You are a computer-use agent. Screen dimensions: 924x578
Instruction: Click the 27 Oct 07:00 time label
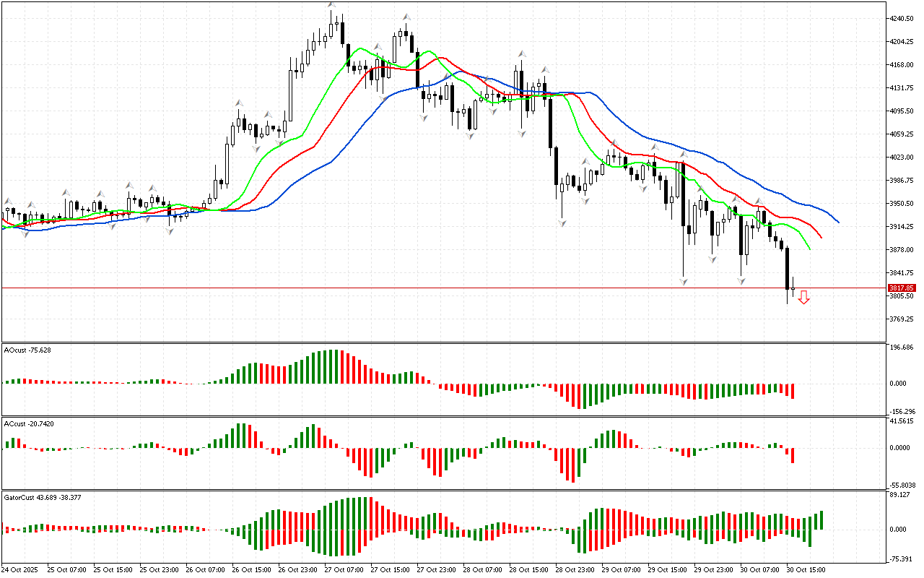tap(344, 569)
